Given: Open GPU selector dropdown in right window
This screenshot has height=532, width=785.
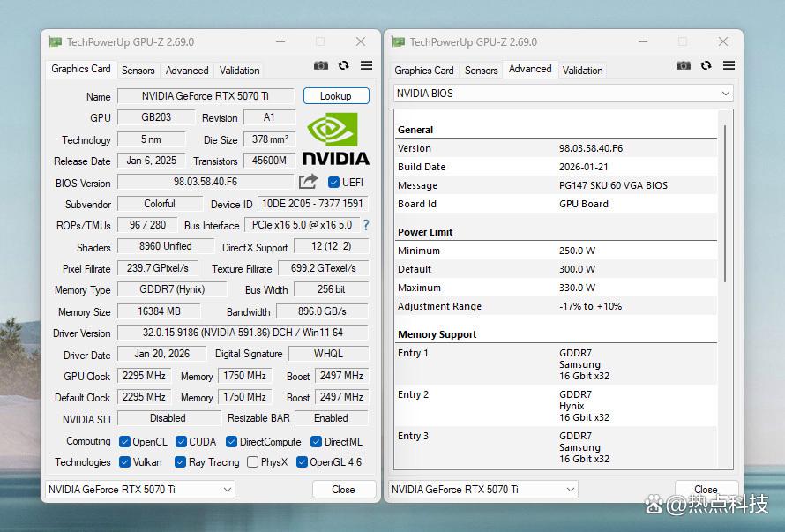Looking at the screenshot, I should (x=483, y=489).
